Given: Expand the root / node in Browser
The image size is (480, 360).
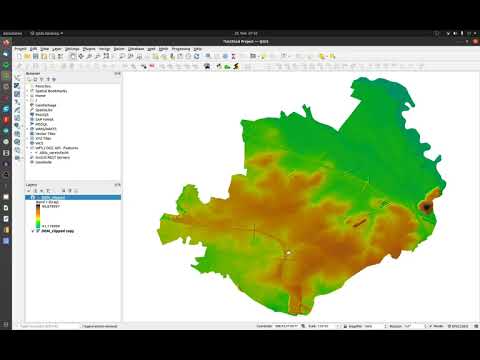Looking at the screenshot, I should [x=28, y=100].
